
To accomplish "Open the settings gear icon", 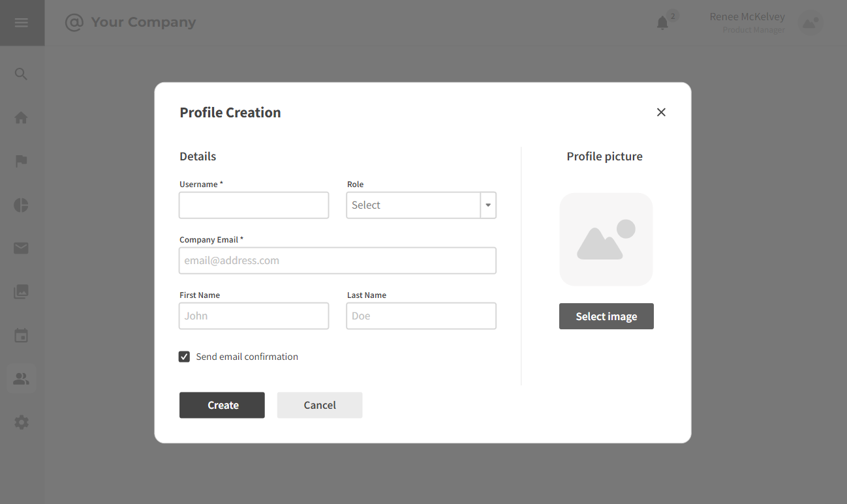I will [x=21, y=422].
